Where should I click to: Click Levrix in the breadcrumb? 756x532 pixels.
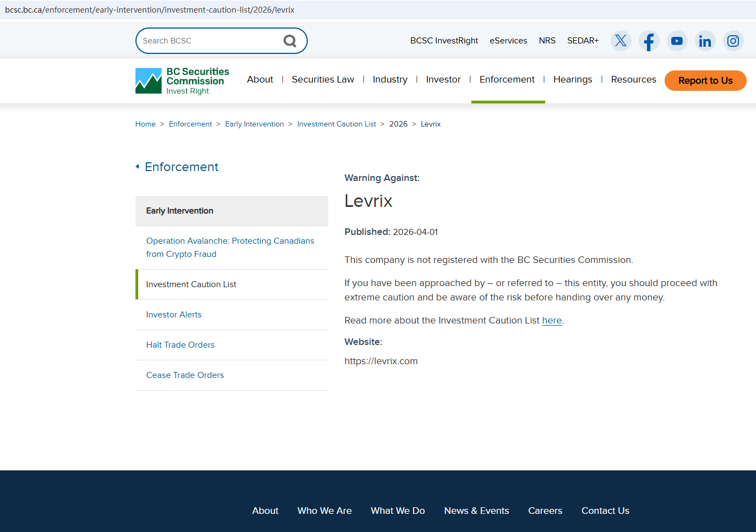coord(431,124)
